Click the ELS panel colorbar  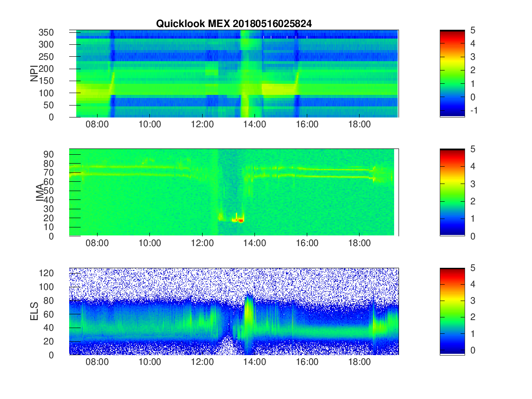point(452,311)
